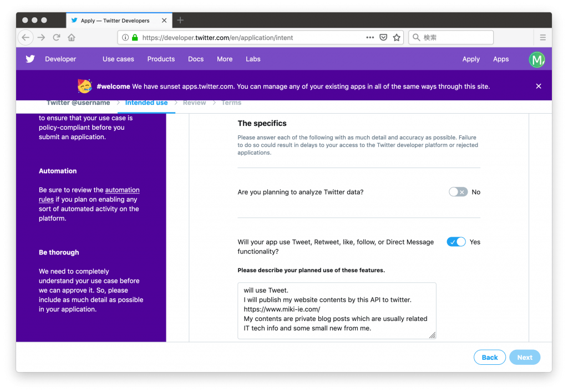Open the green M profile avatar

[536, 59]
